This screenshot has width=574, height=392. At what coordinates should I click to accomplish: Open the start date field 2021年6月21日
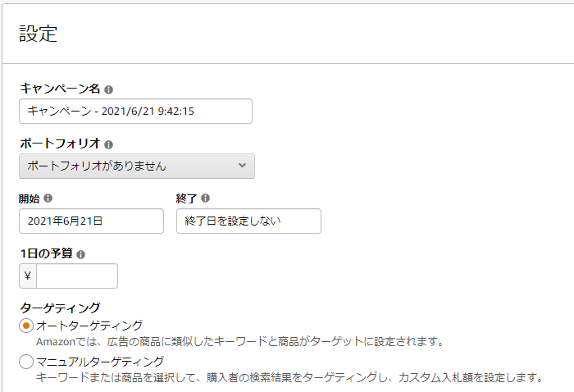(91, 221)
